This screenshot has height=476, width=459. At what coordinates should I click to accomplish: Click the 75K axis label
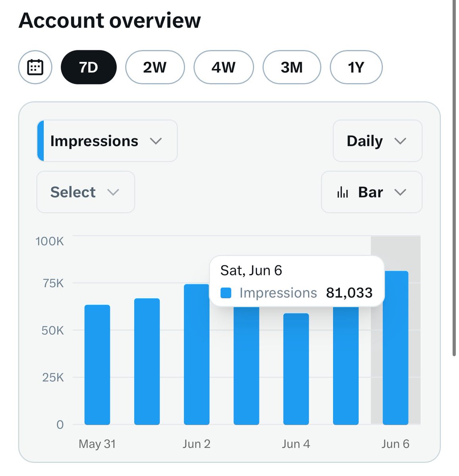tap(53, 283)
